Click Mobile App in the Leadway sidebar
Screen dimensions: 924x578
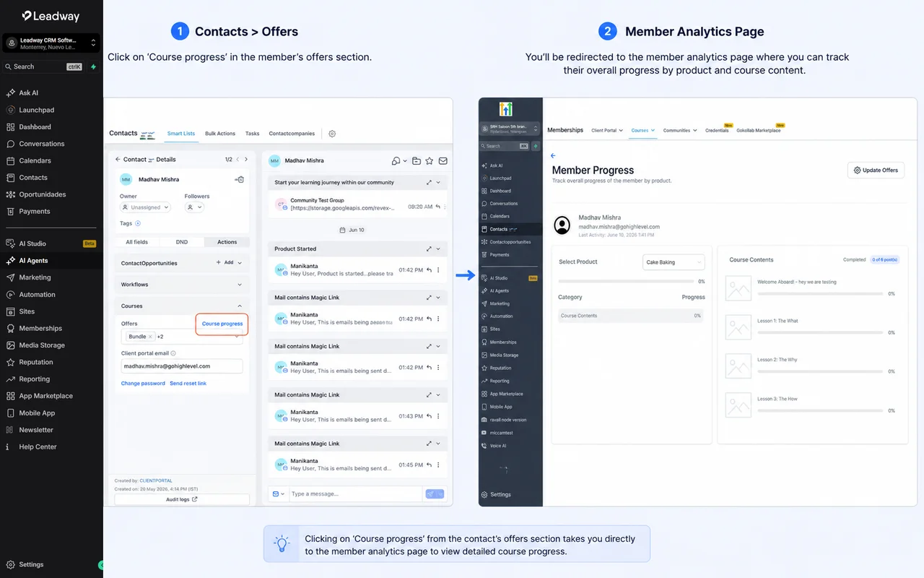tap(37, 413)
